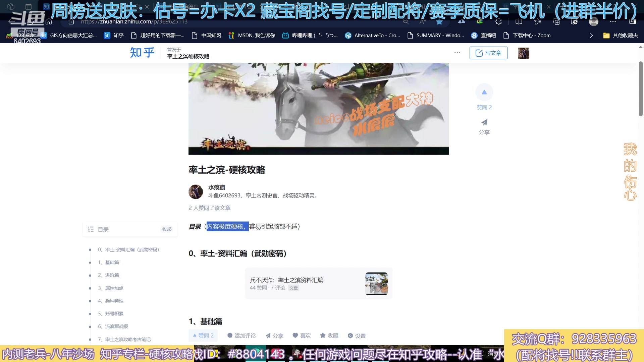This screenshot has width=644, height=362.
Task: Jump to 0、率土-资料汇编 in contents
Action: tap(128, 250)
